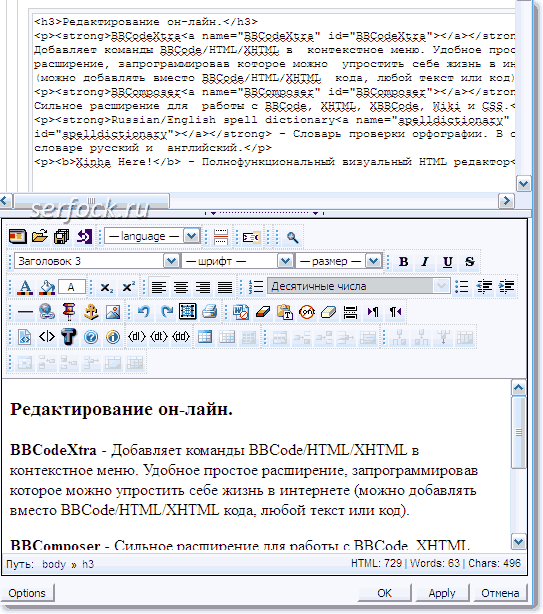This screenshot has height=614, width=543.
Task: Click the background fill color bucket icon
Action: [x=47, y=287]
